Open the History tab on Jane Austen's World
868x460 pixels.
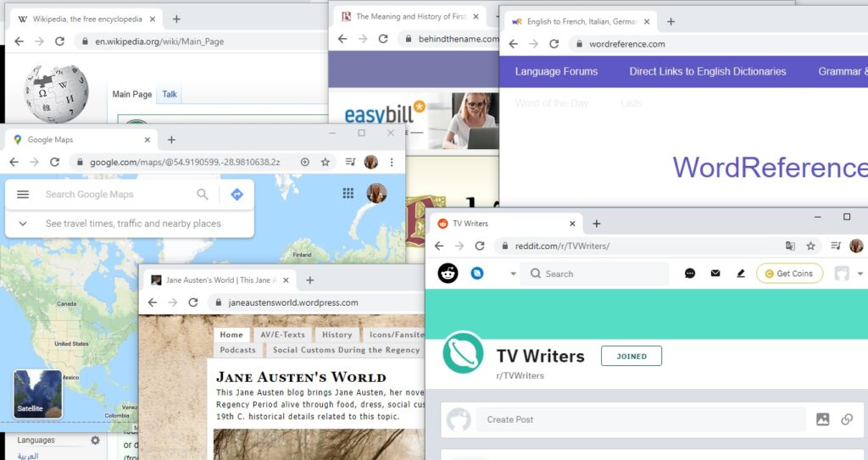click(337, 335)
